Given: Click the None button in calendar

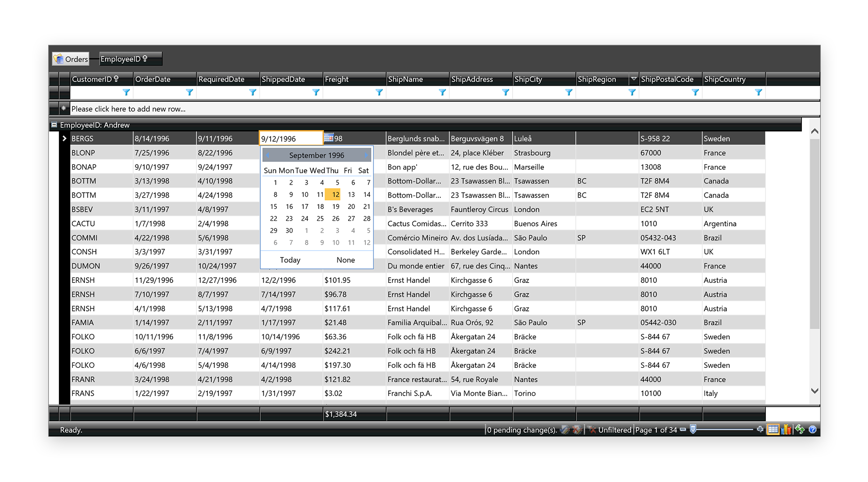Looking at the screenshot, I should tap(345, 260).
